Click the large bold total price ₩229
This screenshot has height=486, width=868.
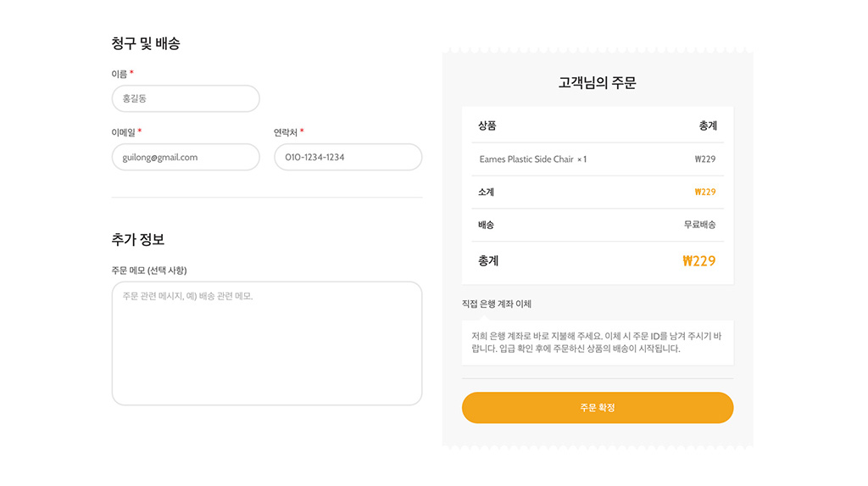click(698, 261)
